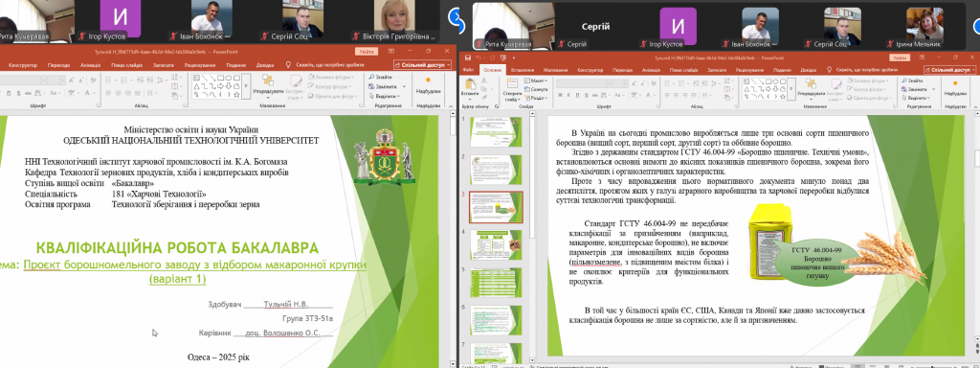Switch to Малювання tab in right window

point(556,70)
